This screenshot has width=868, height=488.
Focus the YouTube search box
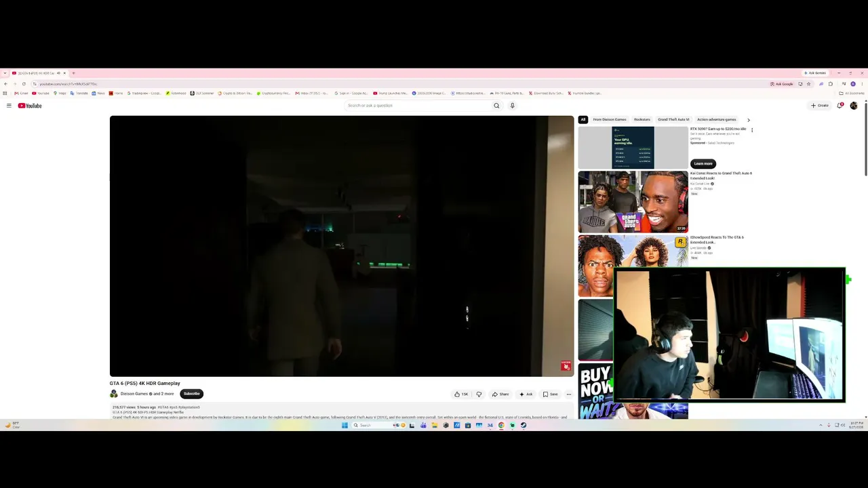click(417, 106)
